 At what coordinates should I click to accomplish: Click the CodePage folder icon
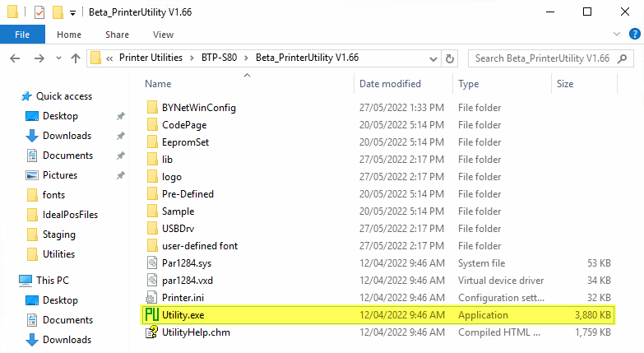click(x=152, y=125)
